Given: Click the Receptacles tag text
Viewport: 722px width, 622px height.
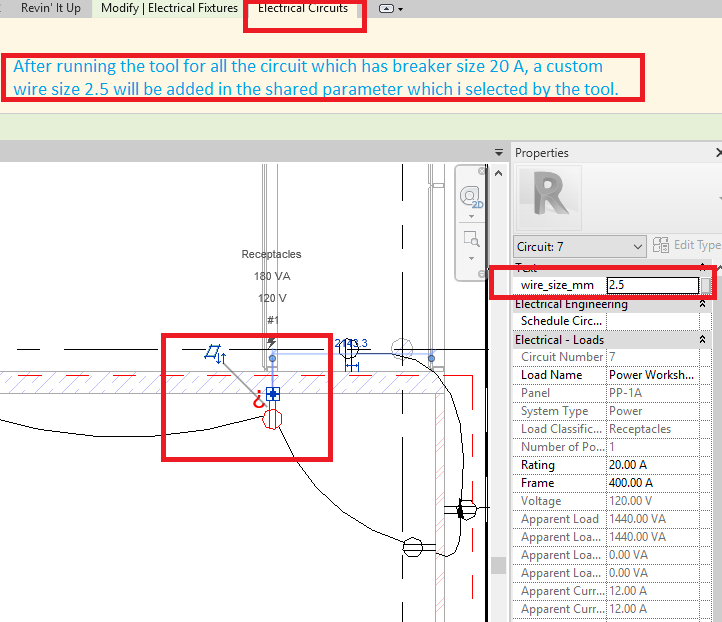Looking at the screenshot, I should (271, 254).
